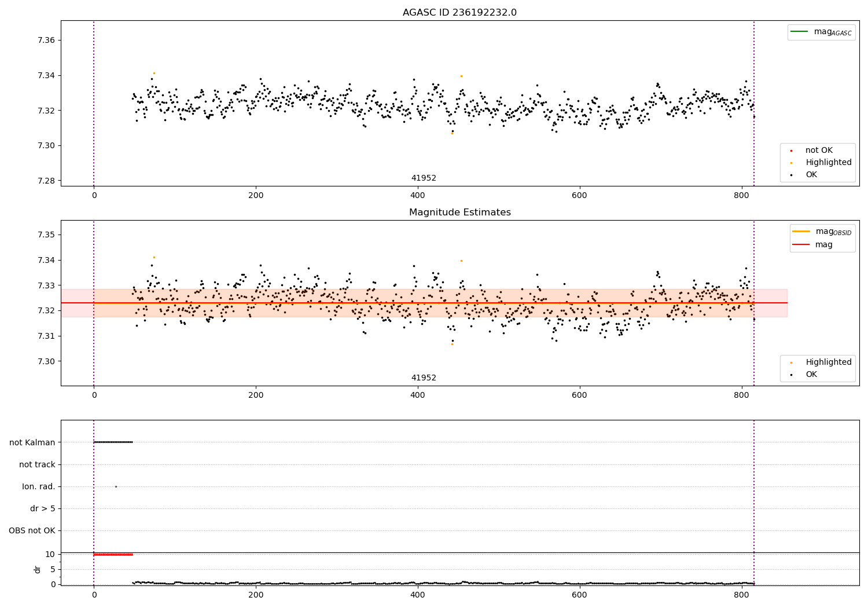Click the 7.36 tick in top plot
Image resolution: width=868 pixels, height=608 pixels.
tap(46, 41)
